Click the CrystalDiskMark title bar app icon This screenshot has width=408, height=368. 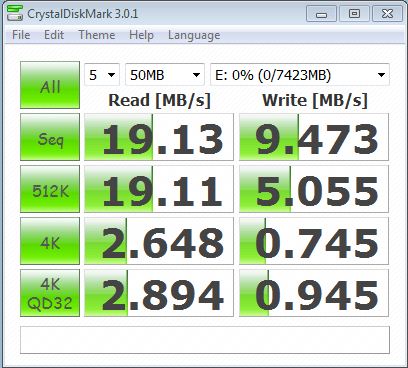tap(15, 13)
